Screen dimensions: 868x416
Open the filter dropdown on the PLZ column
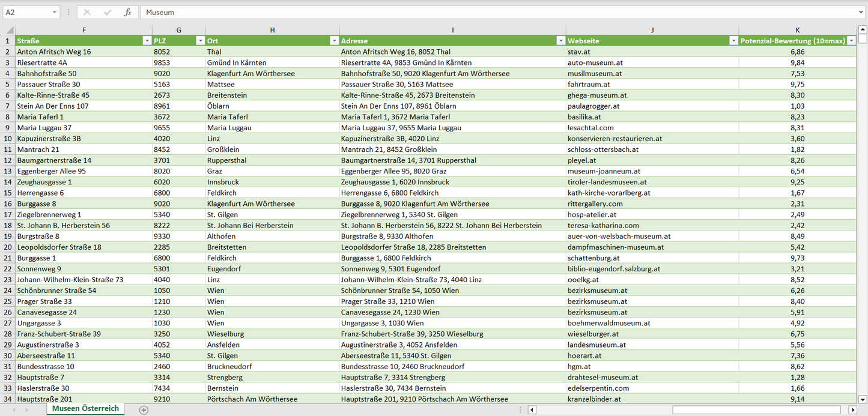200,40
